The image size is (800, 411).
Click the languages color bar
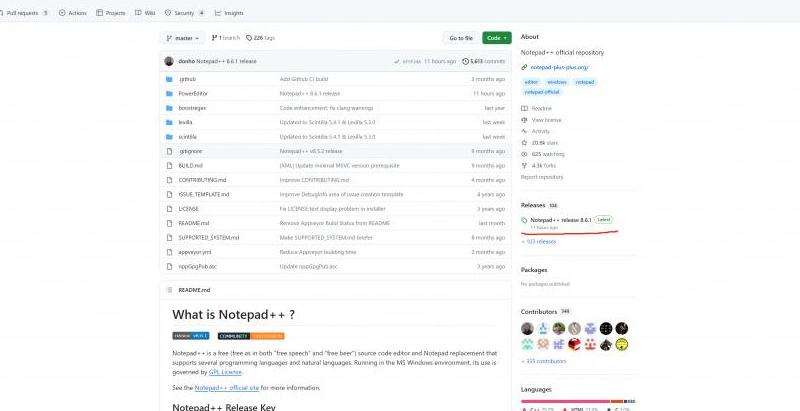[572, 402]
